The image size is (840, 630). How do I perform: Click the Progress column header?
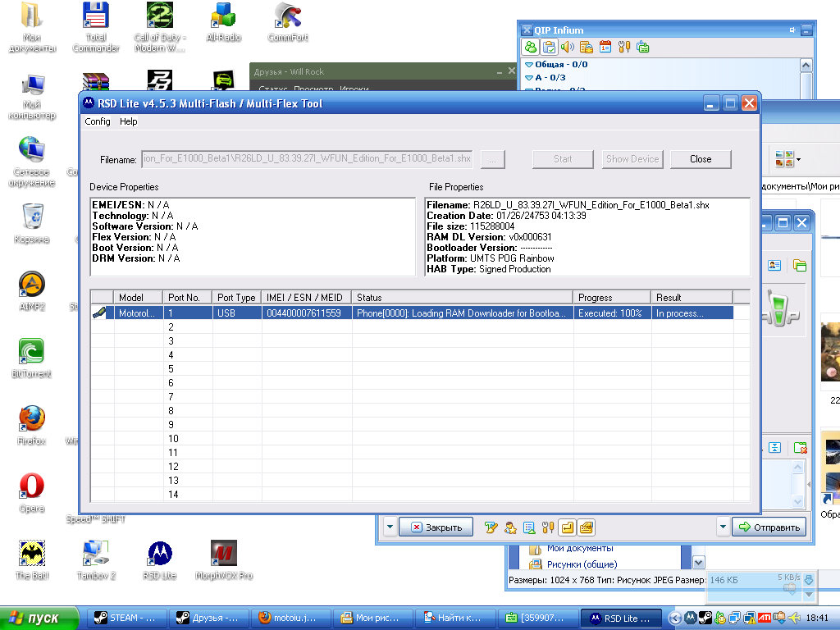click(x=612, y=297)
